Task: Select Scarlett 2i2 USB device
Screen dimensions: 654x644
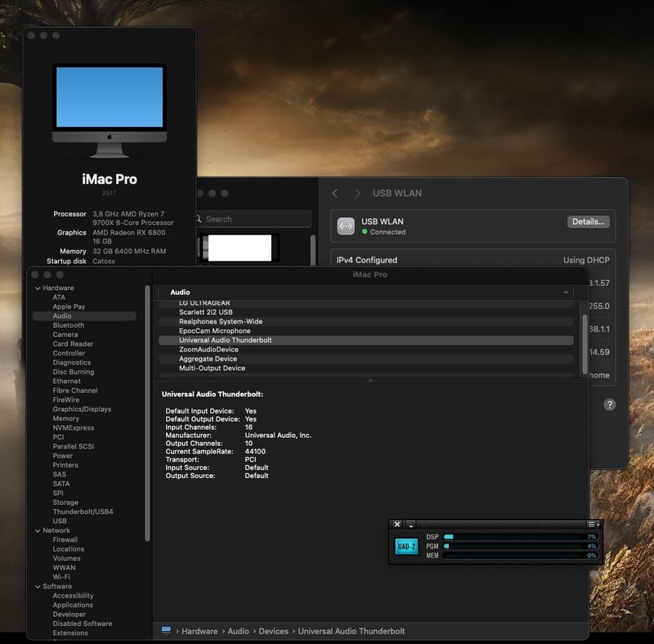Action: 205,312
